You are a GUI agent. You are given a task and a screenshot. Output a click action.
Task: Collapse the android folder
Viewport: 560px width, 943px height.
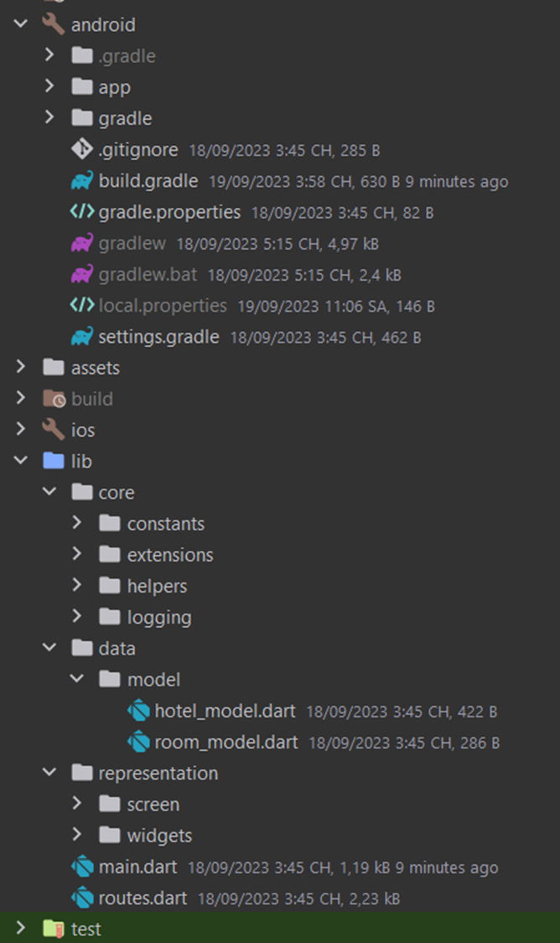20,24
